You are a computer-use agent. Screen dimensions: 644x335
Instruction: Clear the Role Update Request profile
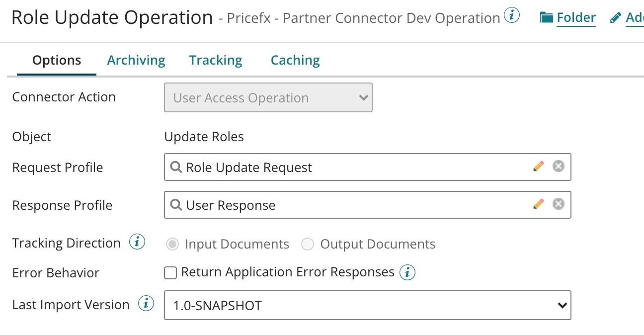pos(559,166)
